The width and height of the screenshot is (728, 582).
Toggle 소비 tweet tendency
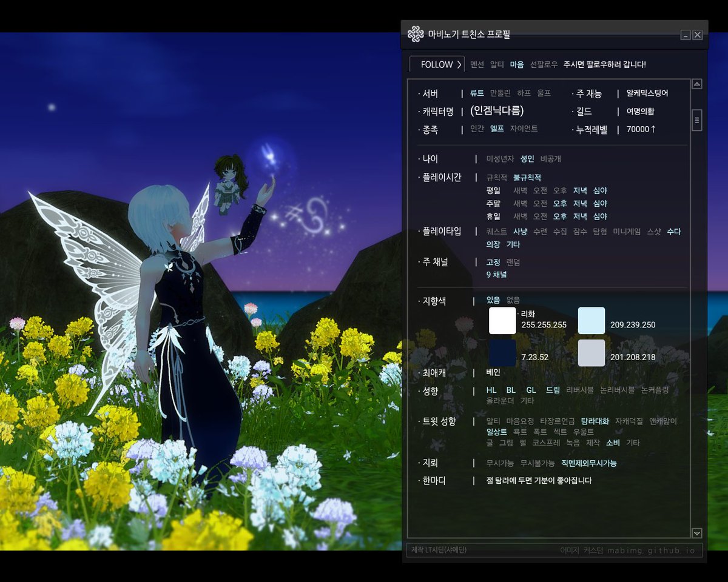[x=613, y=443]
